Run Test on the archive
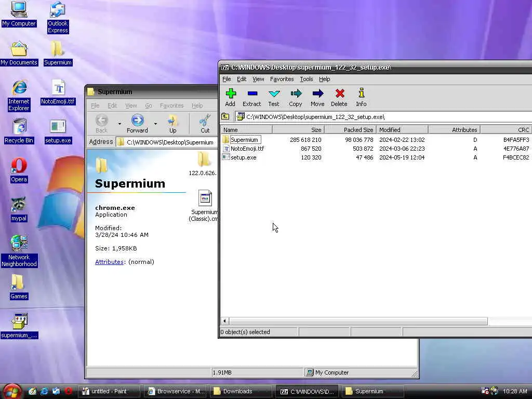The height and width of the screenshot is (399, 532). click(x=273, y=97)
